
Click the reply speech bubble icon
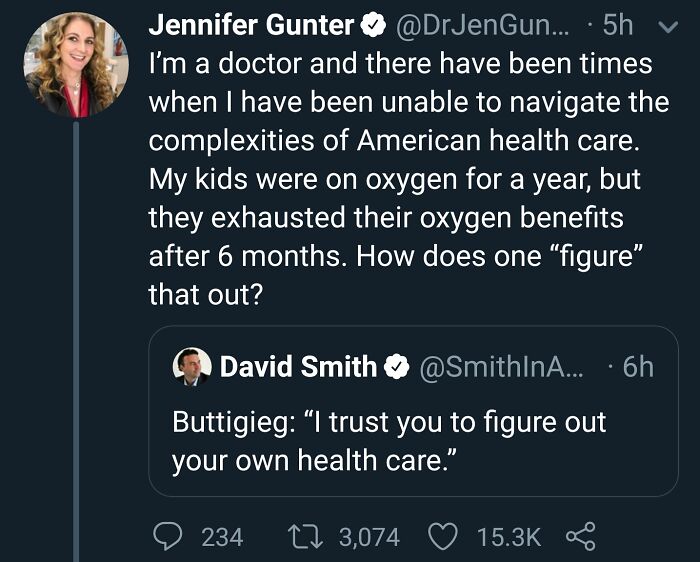coord(167,537)
